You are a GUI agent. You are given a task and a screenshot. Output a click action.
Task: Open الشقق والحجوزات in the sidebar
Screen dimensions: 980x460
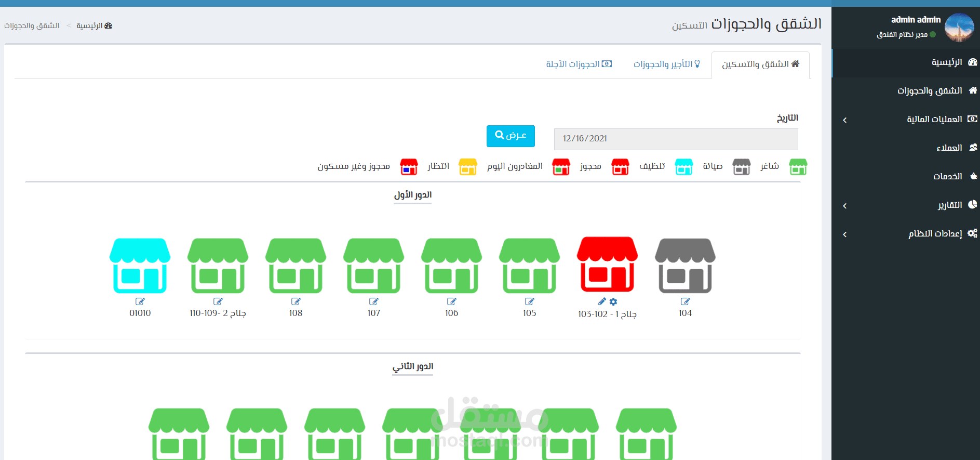click(906, 91)
